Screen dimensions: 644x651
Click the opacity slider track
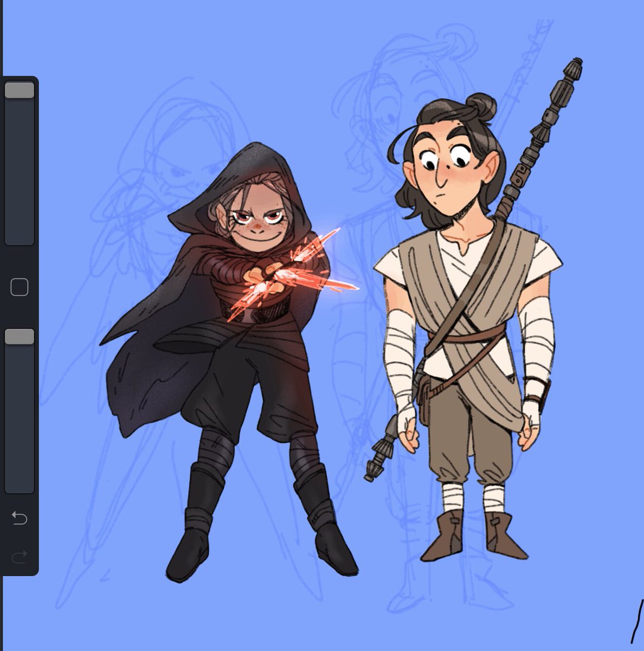point(20,411)
